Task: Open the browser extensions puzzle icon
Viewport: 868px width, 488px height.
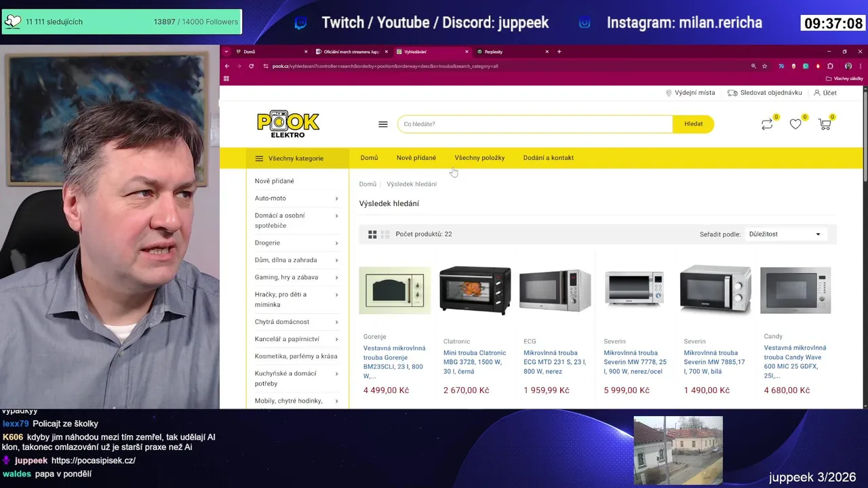Action: tap(830, 66)
